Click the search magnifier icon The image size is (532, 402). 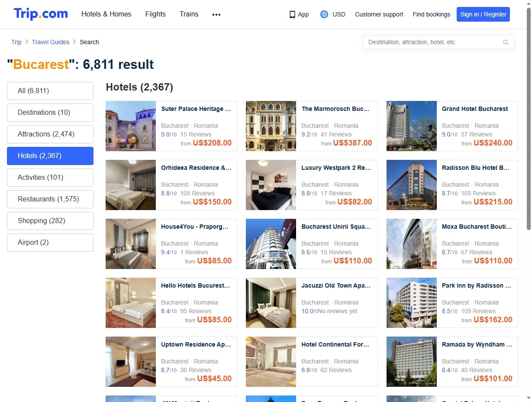(x=506, y=42)
